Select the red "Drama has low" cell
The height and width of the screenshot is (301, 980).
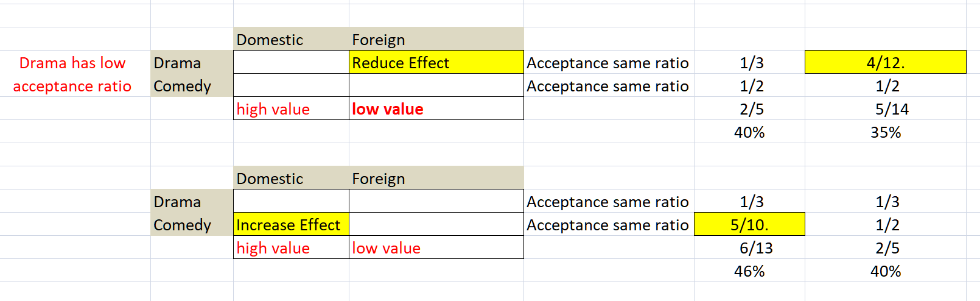click(72, 63)
